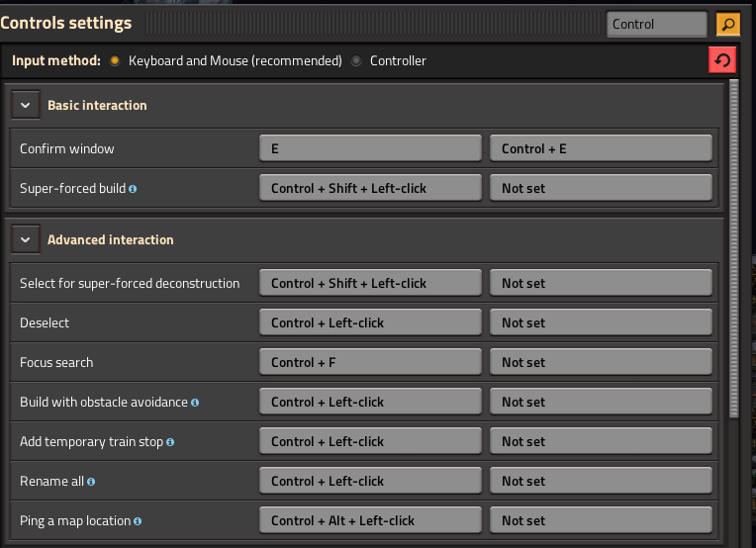The image size is (756, 548).
Task: Change Super-forced build primary binding
Action: [x=370, y=188]
